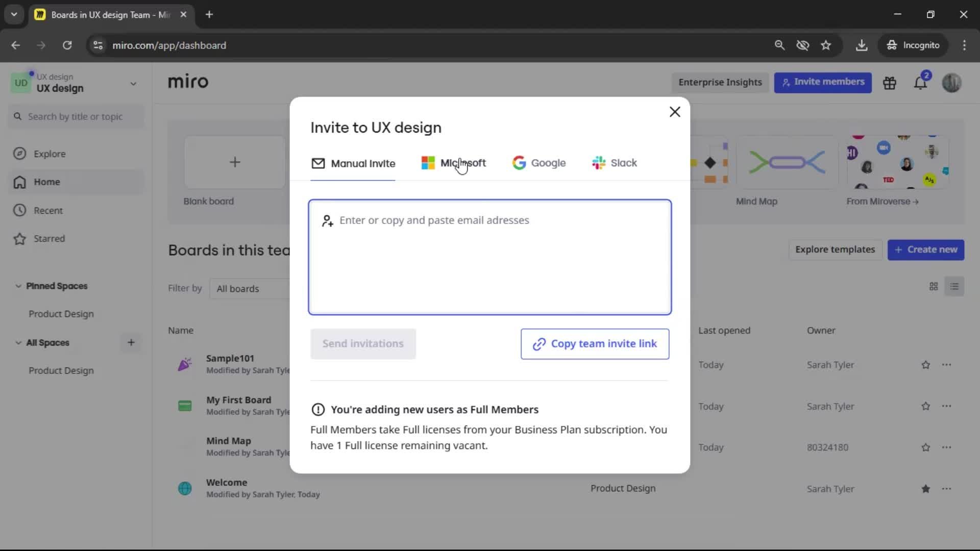Go to Explore in sidebar
The image size is (980, 551).
point(77,154)
